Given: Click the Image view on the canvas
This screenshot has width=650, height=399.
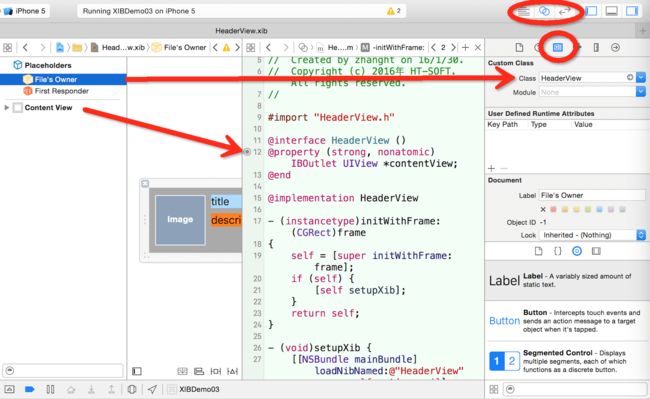Looking at the screenshot, I should (x=180, y=220).
